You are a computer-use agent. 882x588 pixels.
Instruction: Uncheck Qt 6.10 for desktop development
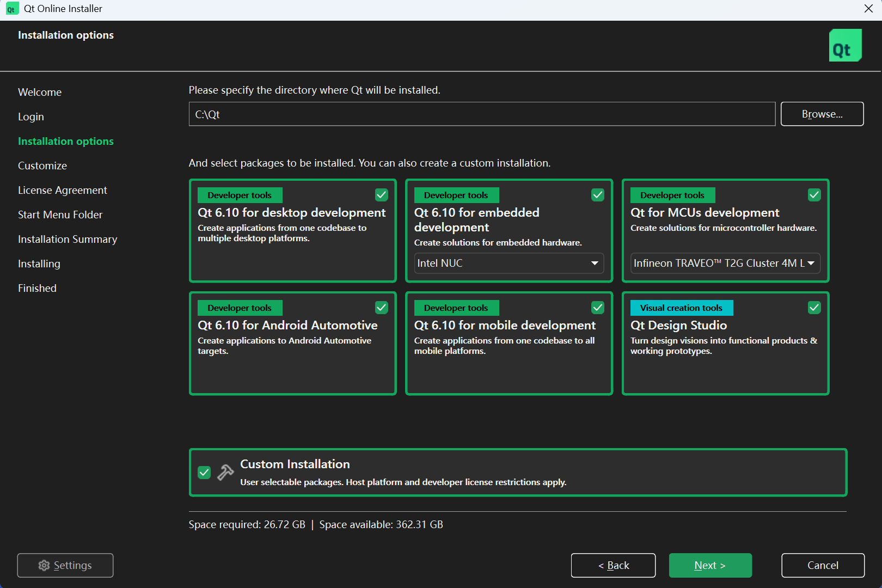(x=382, y=195)
